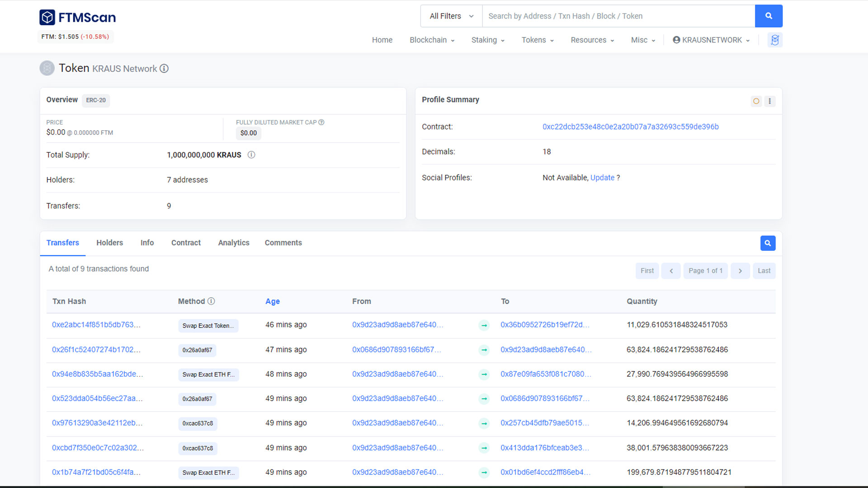The width and height of the screenshot is (868, 488).
Task: Expand the Blockchain menu
Action: [432, 40]
